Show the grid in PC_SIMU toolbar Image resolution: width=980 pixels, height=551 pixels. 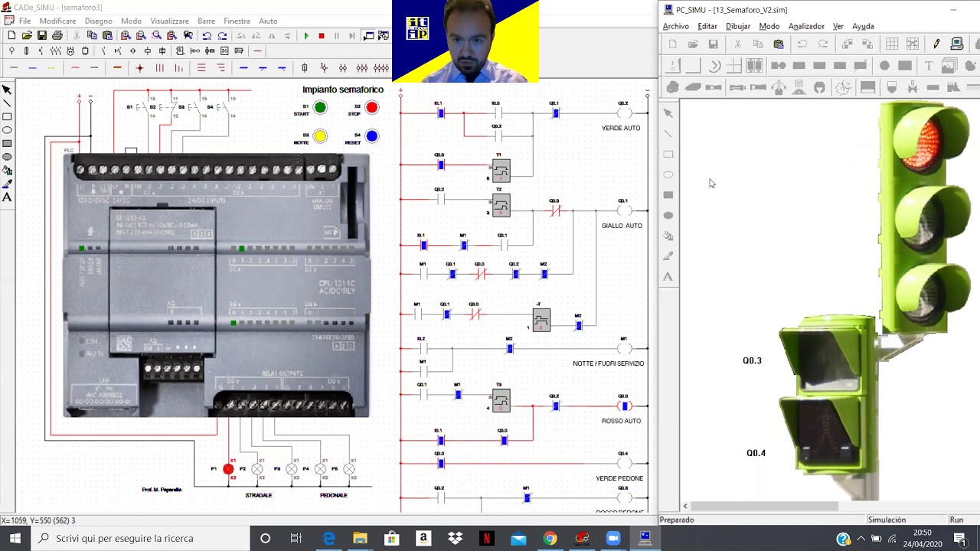pos(892,44)
